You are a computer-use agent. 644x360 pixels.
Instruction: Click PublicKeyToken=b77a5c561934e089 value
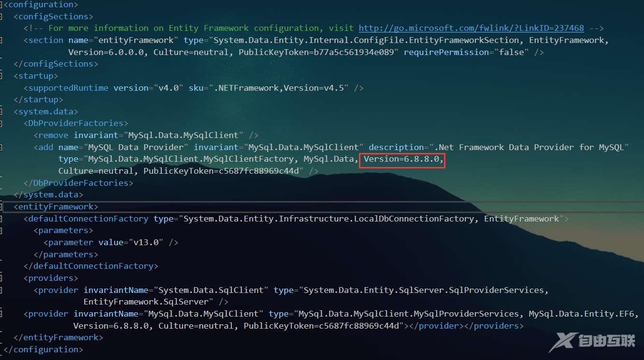coord(319,52)
